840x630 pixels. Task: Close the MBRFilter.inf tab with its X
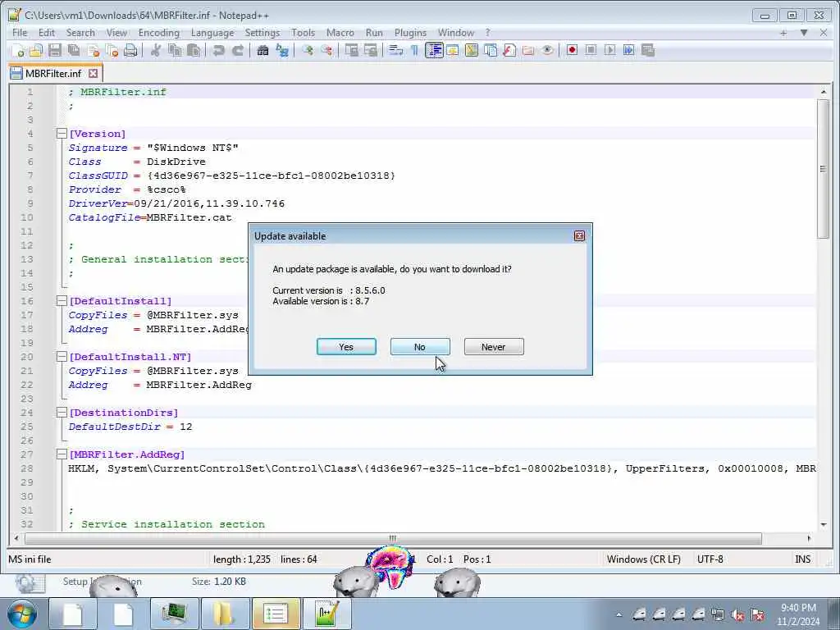pos(94,73)
